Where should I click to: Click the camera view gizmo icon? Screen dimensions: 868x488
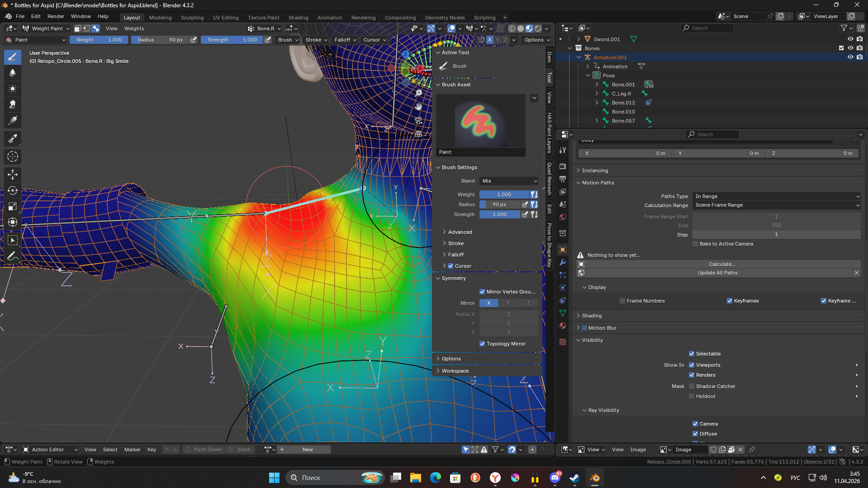pyautogui.click(x=419, y=120)
